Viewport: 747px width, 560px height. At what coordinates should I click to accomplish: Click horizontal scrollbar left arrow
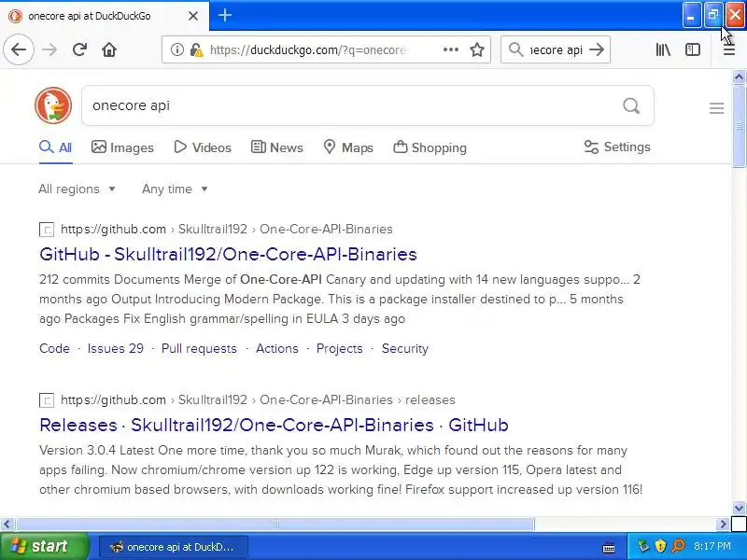pos(7,525)
